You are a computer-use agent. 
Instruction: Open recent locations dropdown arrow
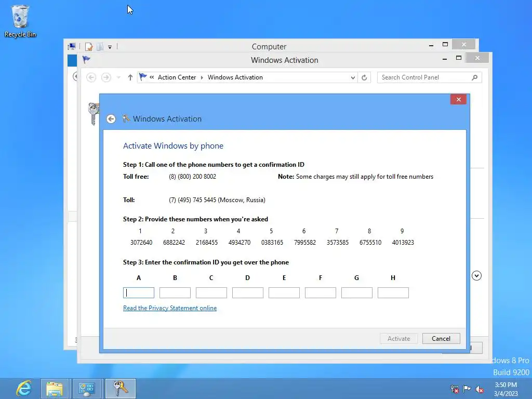click(118, 77)
